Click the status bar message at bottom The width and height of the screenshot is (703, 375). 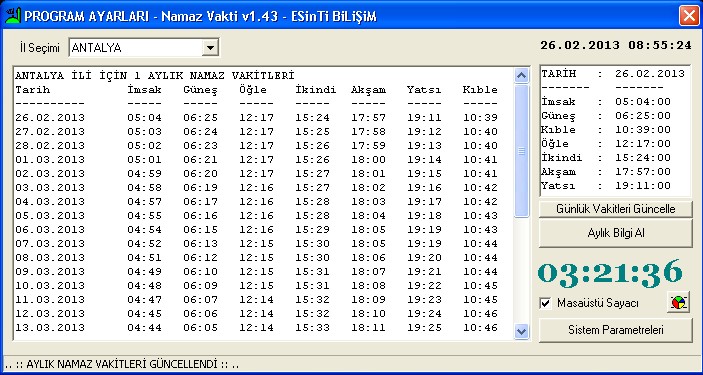[122, 364]
